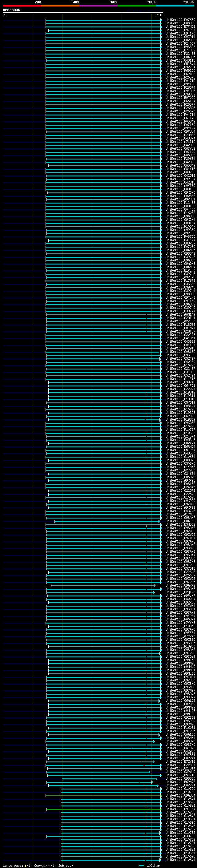The width and height of the screenshot is (197, 868).
Task: Select label UniRef100_B6RHQ5
Action: 180,782
